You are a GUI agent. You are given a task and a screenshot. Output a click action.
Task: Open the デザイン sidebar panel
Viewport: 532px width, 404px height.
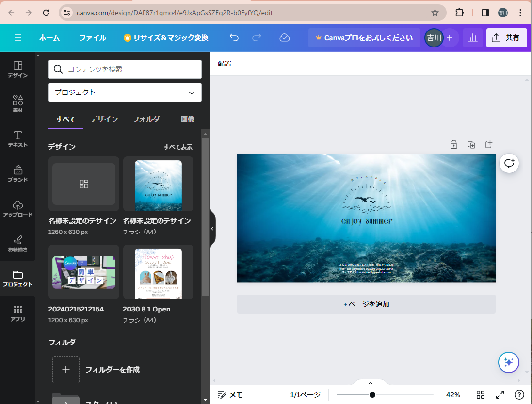tap(17, 69)
